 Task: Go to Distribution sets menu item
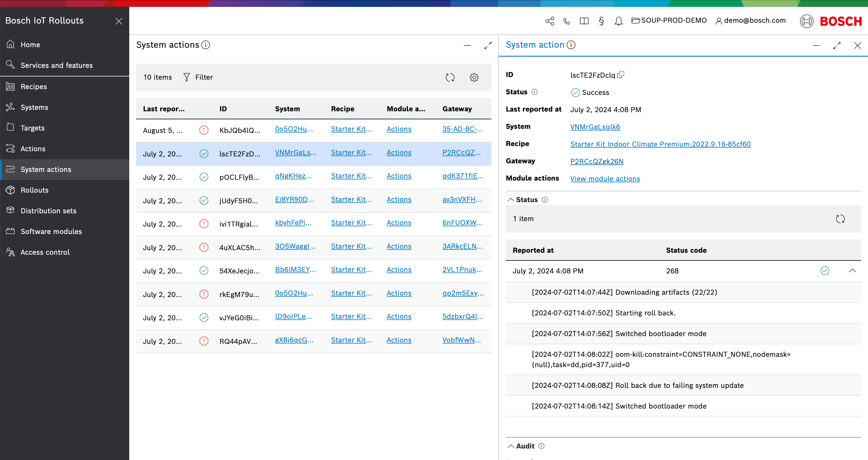click(x=48, y=211)
